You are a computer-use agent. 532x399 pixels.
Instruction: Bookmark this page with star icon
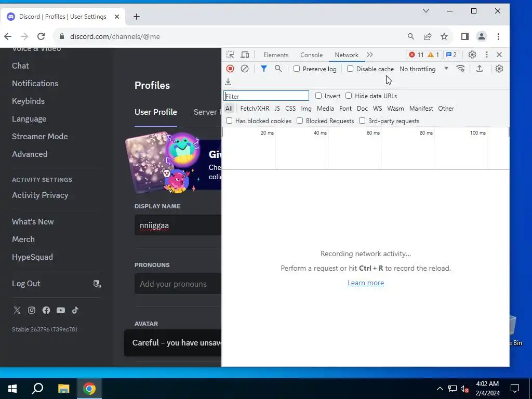pos(444,36)
